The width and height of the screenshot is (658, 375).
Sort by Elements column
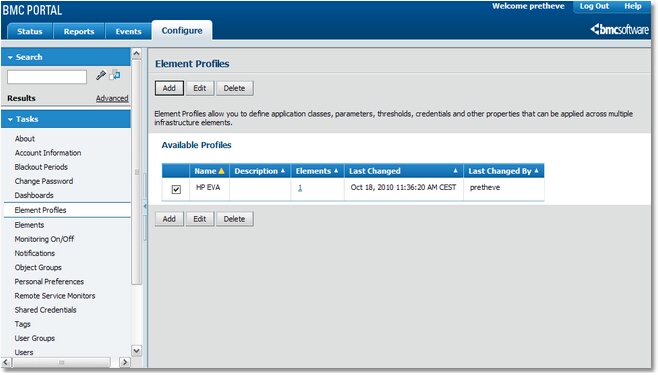click(317, 171)
